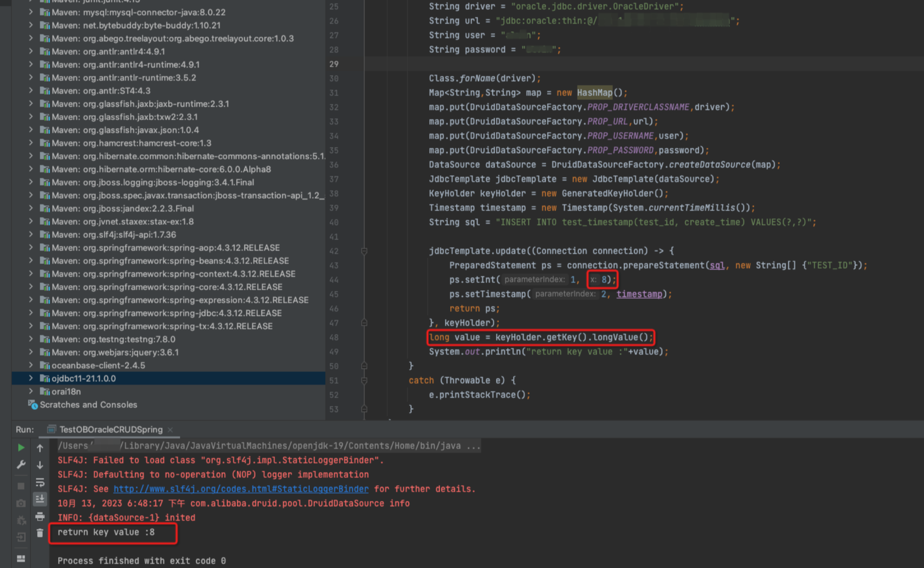Jump down the stack trace with down arrow

(40, 465)
